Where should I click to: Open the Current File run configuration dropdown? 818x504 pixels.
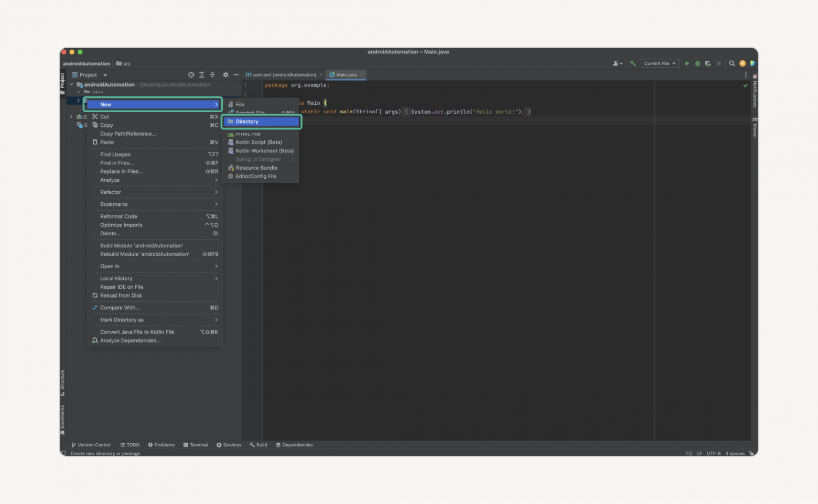coord(660,63)
